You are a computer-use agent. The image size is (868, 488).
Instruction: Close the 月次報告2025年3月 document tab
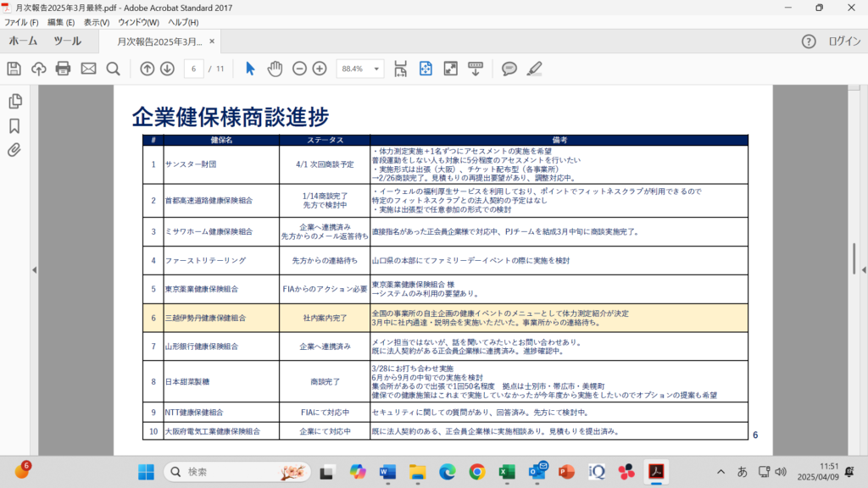coord(211,42)
